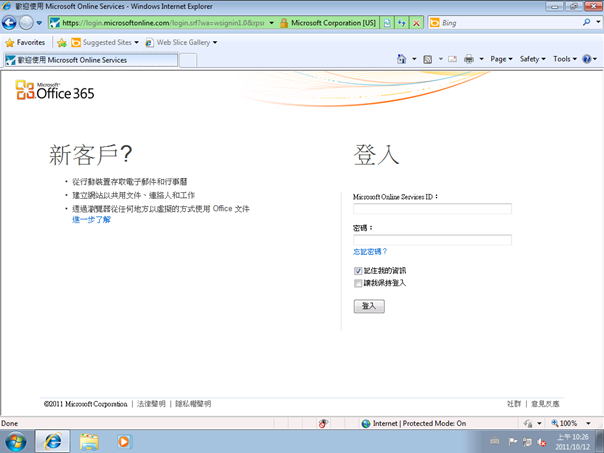Screen dimensions: 604x453
Task: Open the 進一步了解 learn more link
Action: (91, 220)
